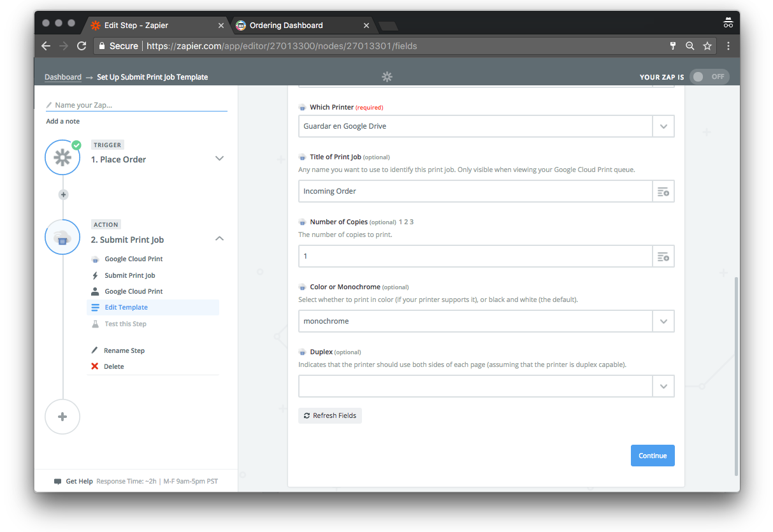Screen dimensions: 773x532
Task: Click the Secure padlock icon
Action: point(102,46)
